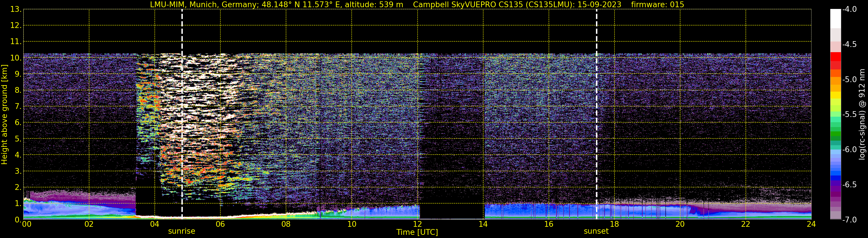This screenshot has width=868, height=238.
Task: Click the 'sunset' label below the time axis
Action: 596,231
